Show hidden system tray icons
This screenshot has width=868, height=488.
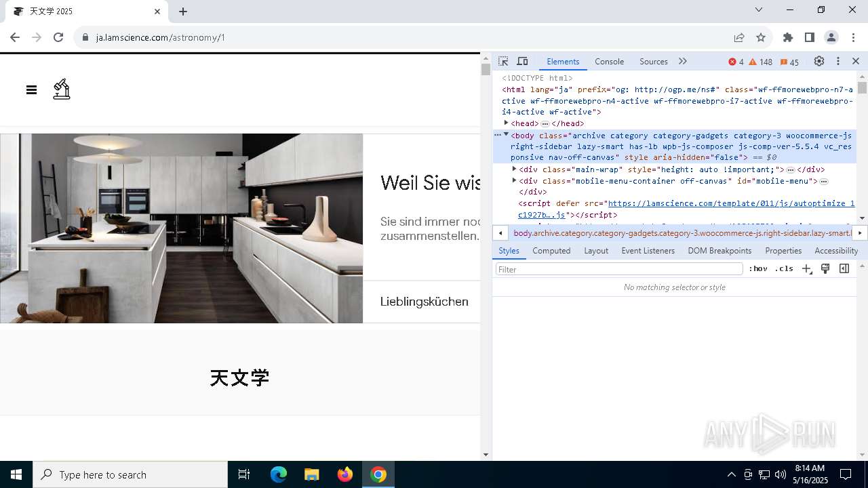(732, 474)
